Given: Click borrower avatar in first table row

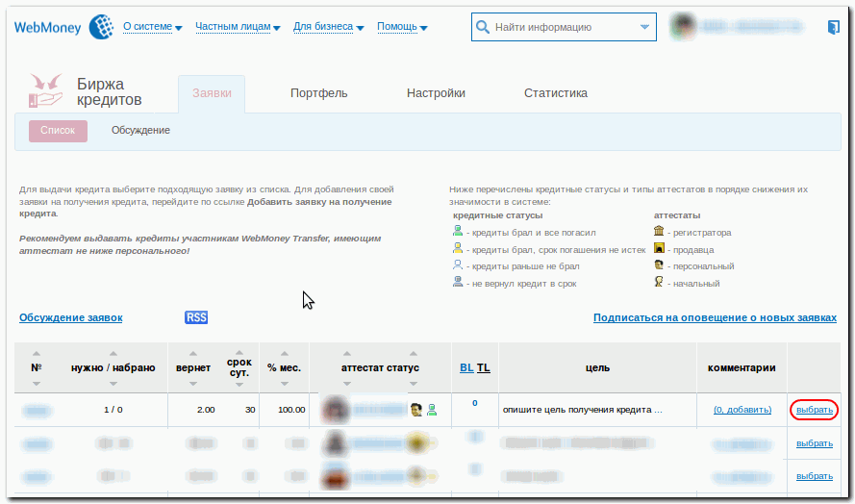Looking at the screenshot, I should 335,410.
